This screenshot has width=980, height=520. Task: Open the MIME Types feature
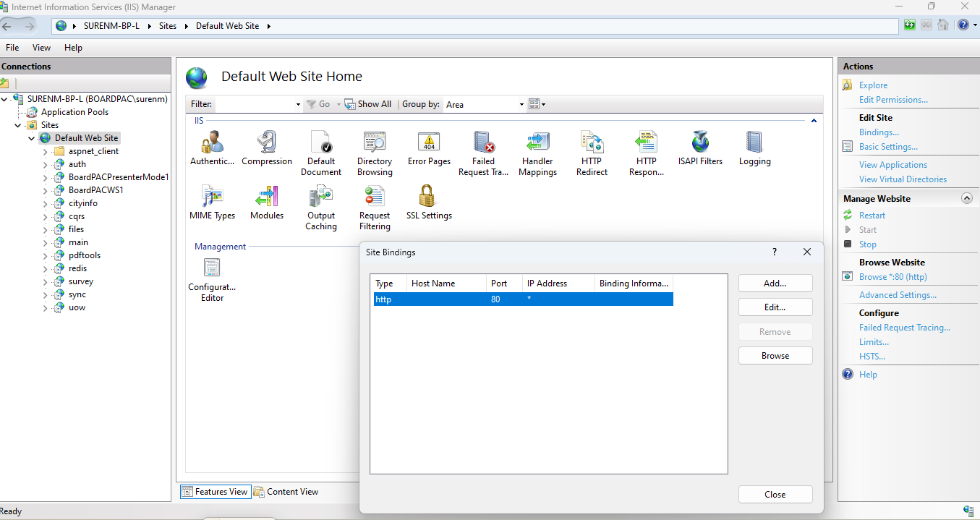212,203
